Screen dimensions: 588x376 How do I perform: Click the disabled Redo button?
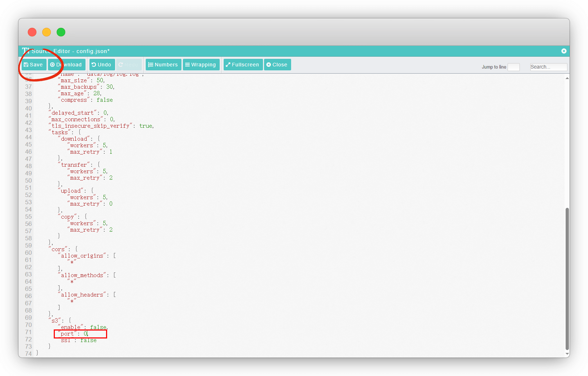click(129, 65)
